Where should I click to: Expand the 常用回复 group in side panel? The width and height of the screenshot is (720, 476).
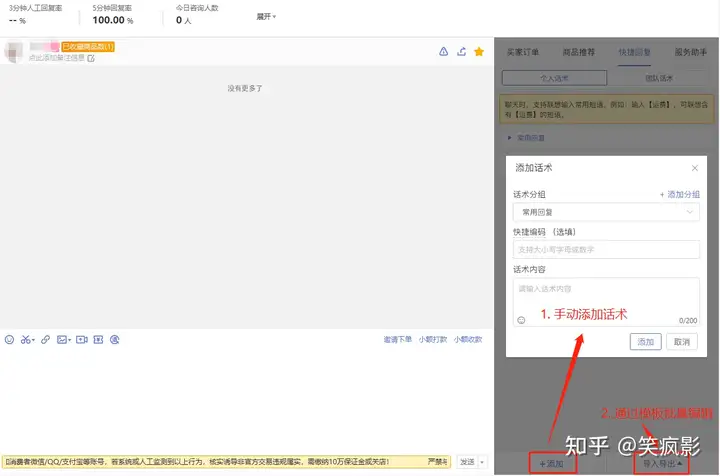(x=526, y=138)
